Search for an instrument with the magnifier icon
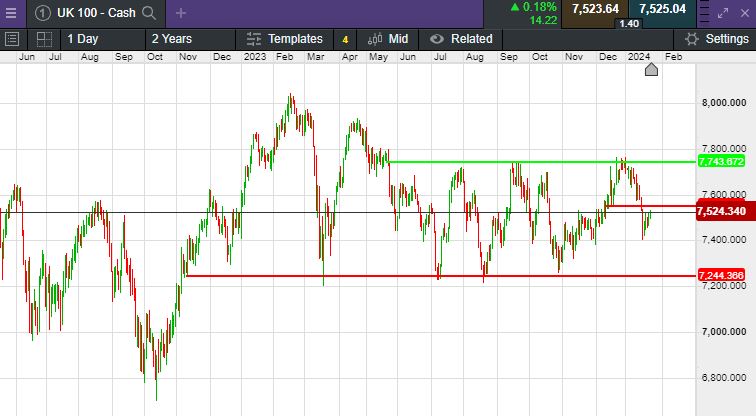This screenshot has height=416, width=756. [149, 13]
